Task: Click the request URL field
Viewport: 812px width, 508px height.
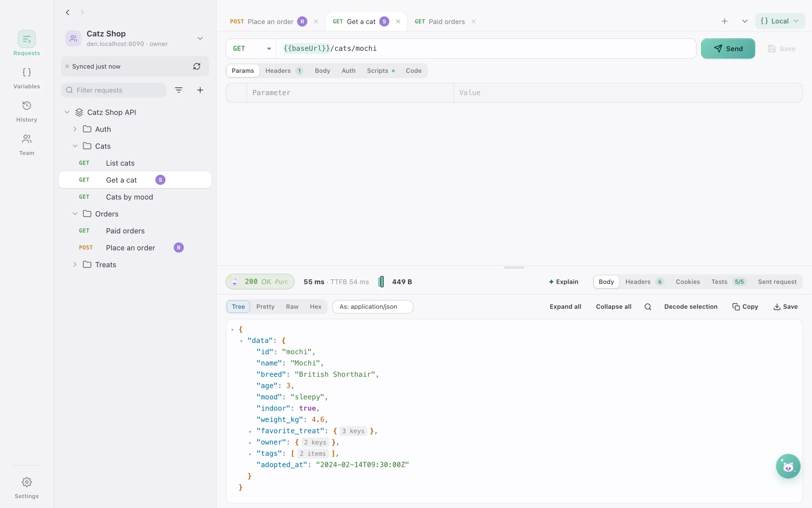Action: (x=486, y=48)
